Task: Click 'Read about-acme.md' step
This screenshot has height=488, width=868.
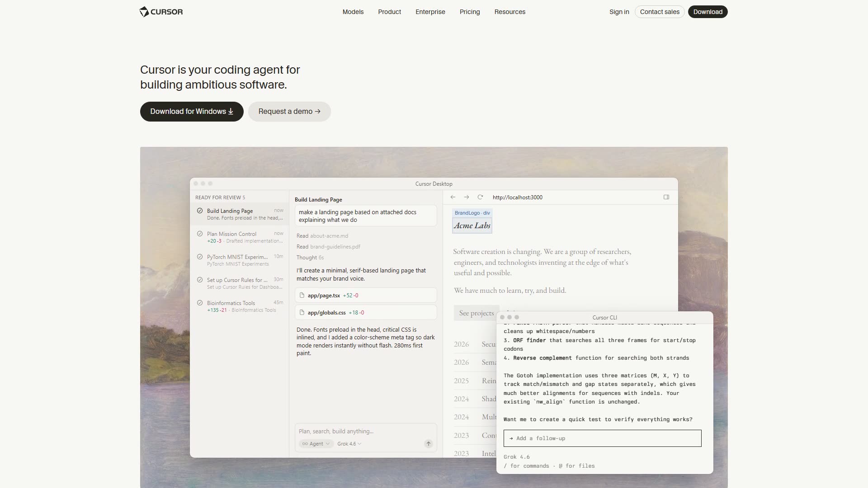Action: coord(322,236)
